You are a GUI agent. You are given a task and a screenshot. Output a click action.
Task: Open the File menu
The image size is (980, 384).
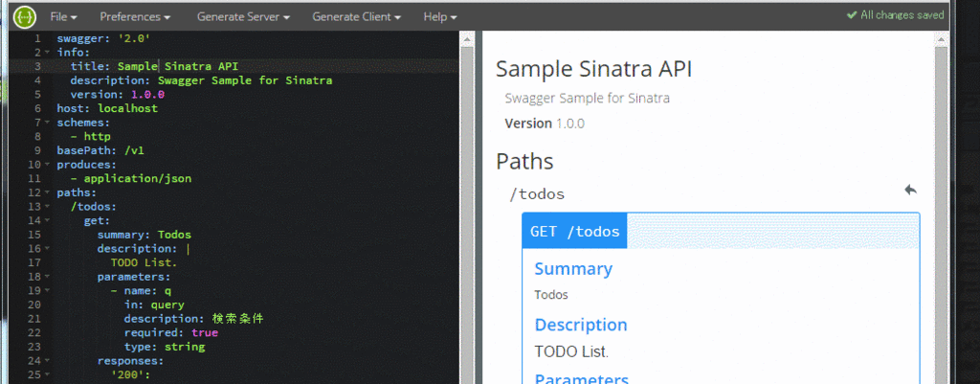click(63, 17)
